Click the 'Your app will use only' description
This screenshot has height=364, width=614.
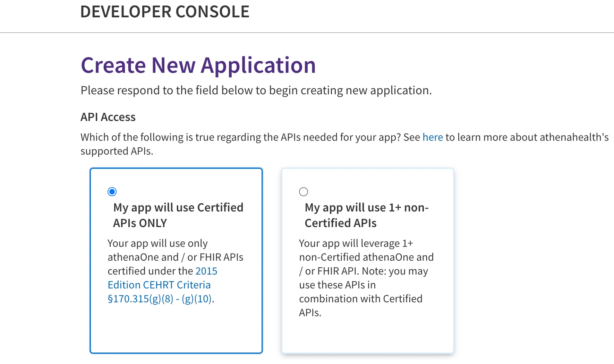click(x=176, y=271)
